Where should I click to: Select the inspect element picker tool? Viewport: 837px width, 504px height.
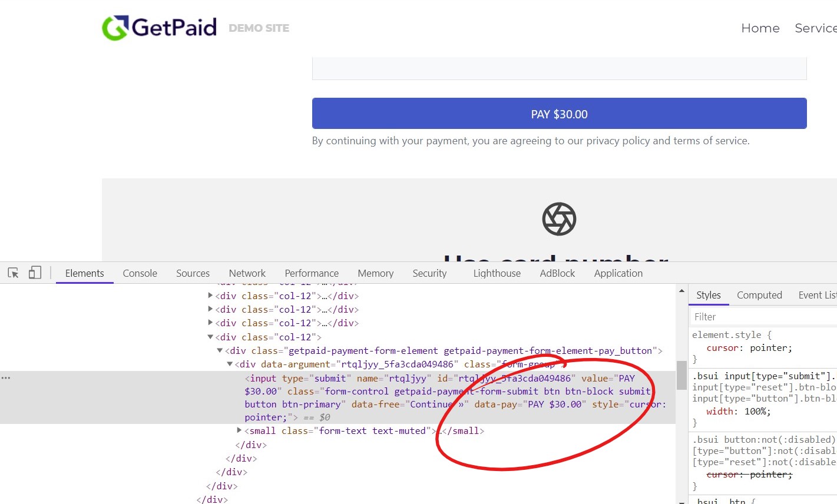click(x=12, y=272)
